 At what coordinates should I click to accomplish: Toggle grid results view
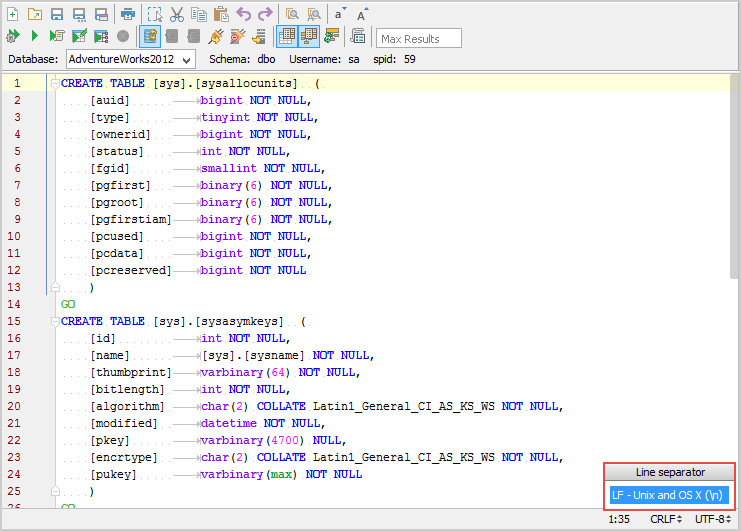(287, 36)
